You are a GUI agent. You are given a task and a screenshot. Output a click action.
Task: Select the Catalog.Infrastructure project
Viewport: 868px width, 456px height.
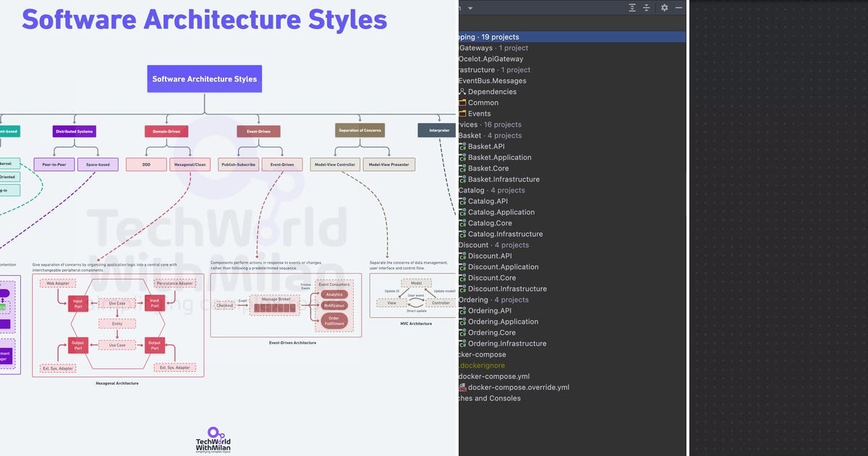(x=508, y=234)
